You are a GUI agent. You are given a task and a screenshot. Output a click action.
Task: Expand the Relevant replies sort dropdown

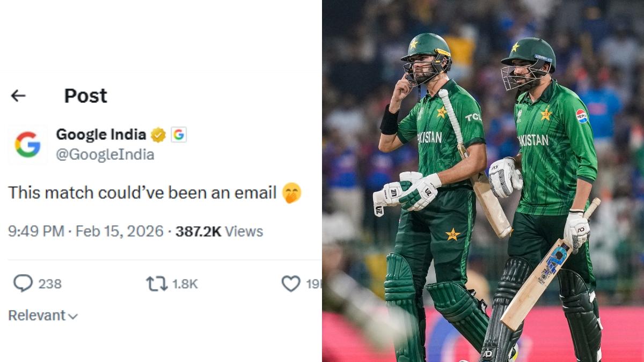click(38, 315)
